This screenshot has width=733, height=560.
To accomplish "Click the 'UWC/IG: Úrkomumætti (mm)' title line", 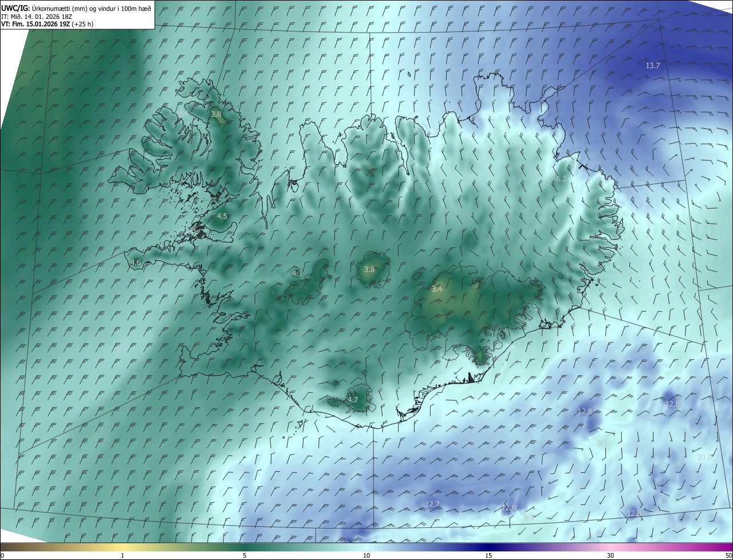I will click(x=76, y=7).
